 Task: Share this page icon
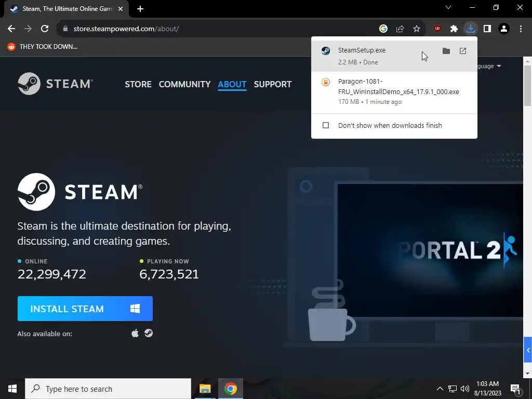(400, 29)
